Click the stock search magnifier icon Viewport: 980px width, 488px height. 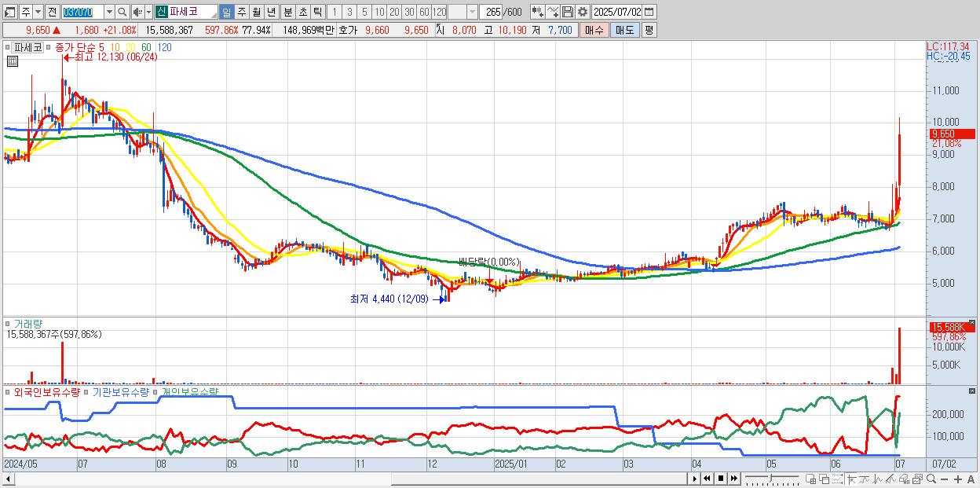pos(122,12)
